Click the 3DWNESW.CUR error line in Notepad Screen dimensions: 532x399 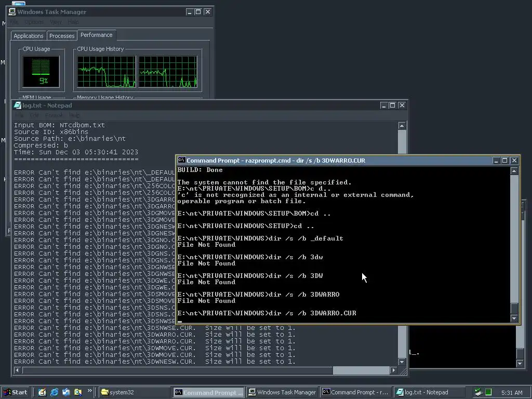[155, 362]
